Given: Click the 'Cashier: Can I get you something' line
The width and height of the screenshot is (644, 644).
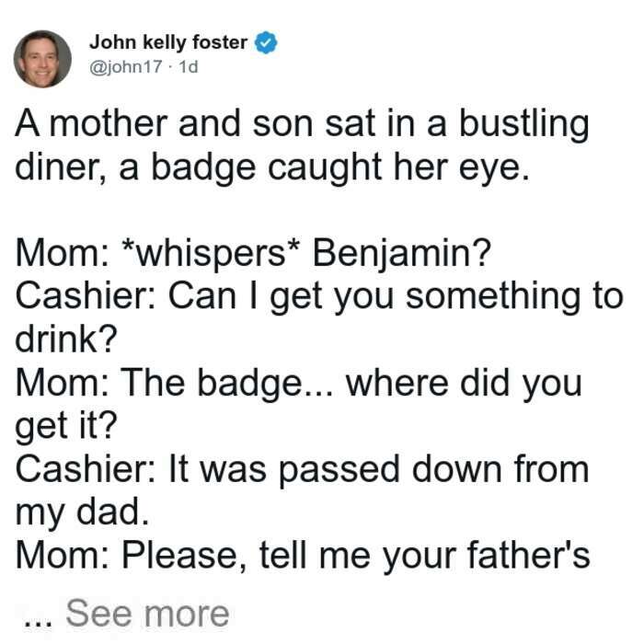Looking at the screenshot, I should tap(319, 296).
